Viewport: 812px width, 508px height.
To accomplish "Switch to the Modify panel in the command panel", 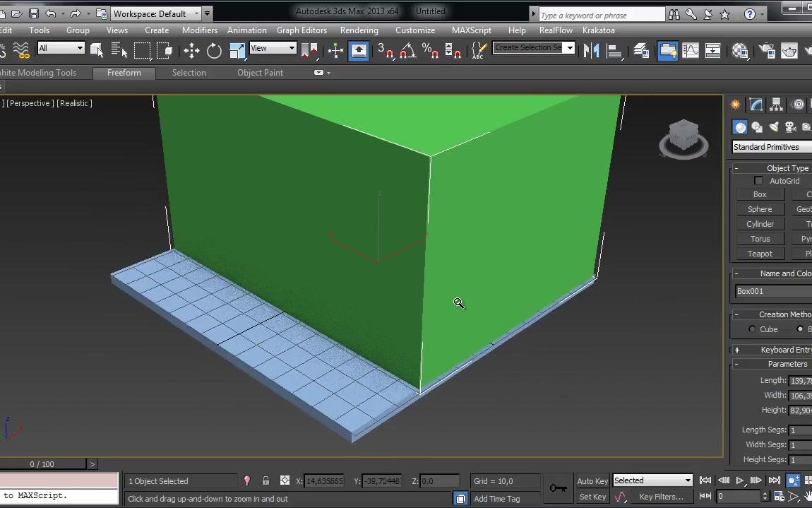I will pyautogui.click(x=756, y=104).
